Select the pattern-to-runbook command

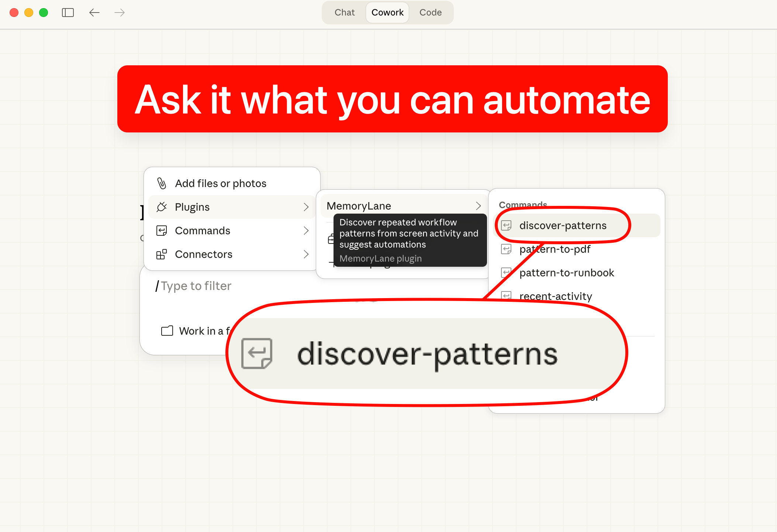(x=566, y=273)
